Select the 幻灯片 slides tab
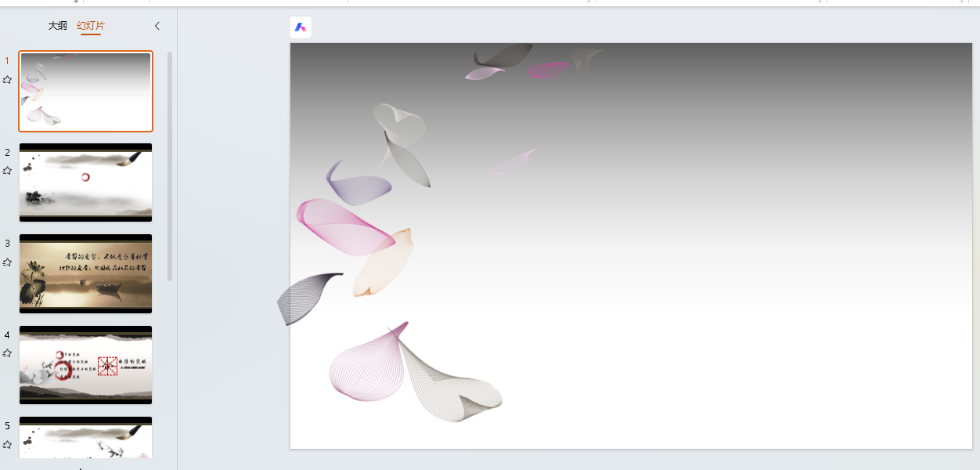This screenshot has height=470, width=980. click(91, 26)
